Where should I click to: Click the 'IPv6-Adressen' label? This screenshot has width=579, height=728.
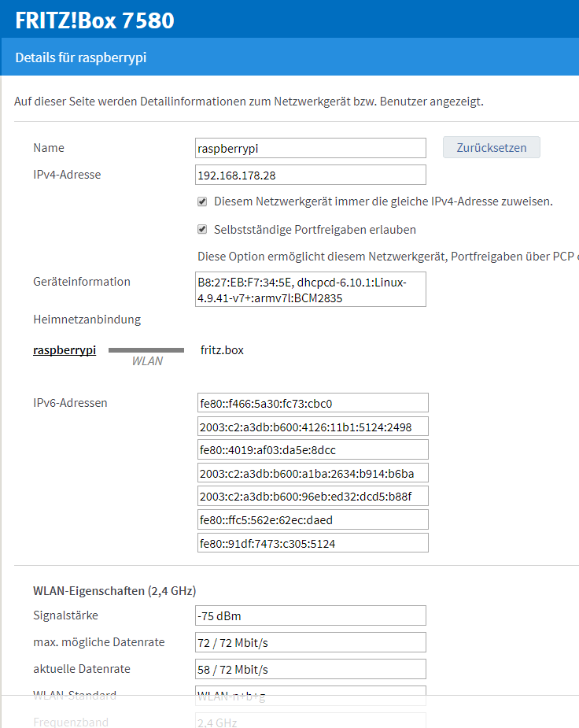[70, 402]
